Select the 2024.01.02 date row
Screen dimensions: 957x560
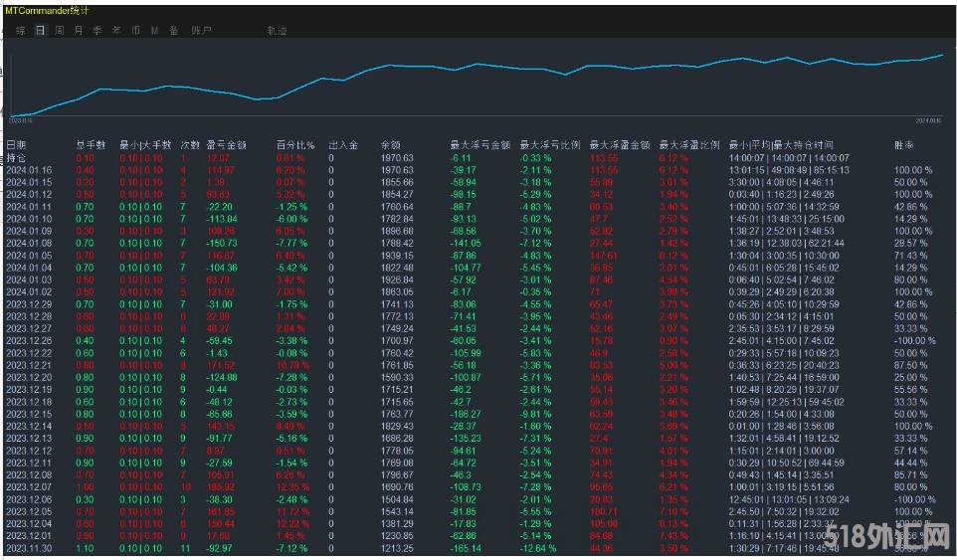(x=29, y=292)
